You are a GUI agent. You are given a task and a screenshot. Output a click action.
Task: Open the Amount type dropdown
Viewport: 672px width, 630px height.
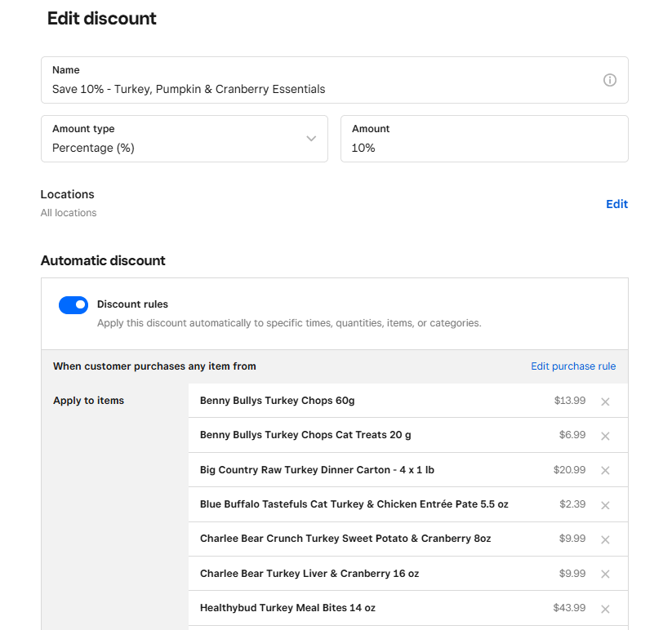point(184,139)
